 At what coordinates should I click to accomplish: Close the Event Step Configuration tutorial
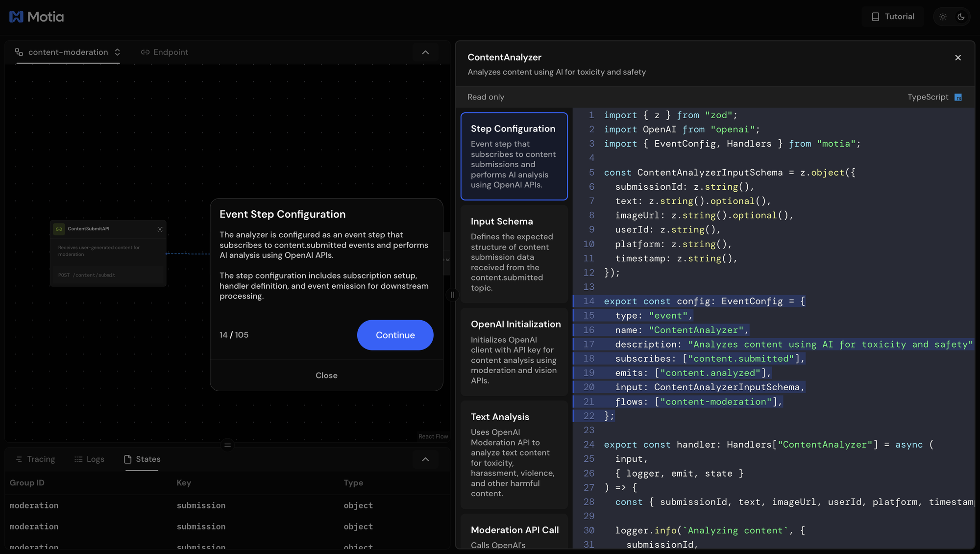(326, 376)
